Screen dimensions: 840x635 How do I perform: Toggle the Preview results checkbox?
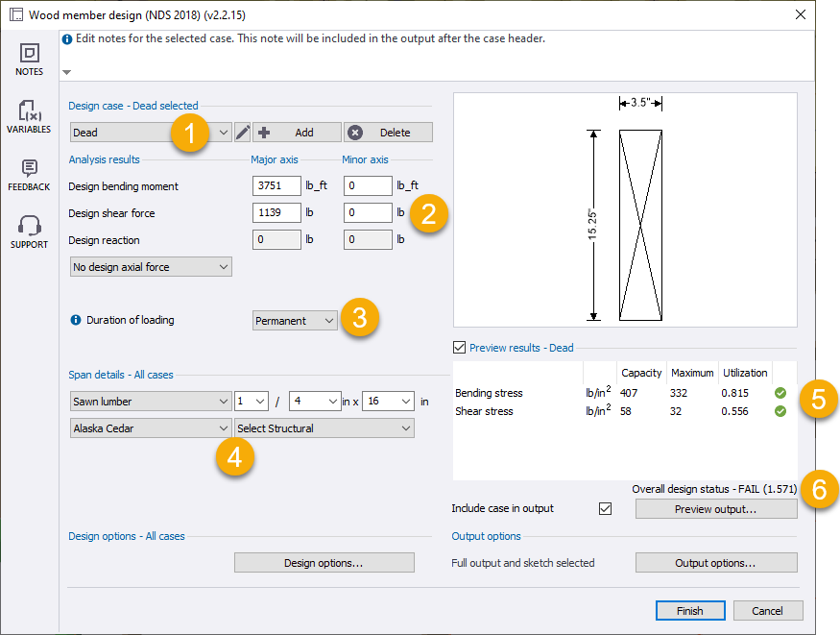pyautogui.click(x=459, y=348)
